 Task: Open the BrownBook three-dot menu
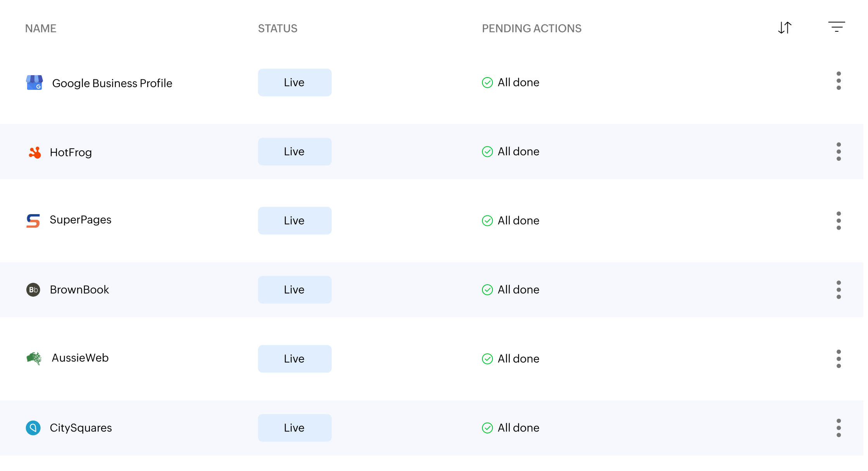(x=839, y=289)
